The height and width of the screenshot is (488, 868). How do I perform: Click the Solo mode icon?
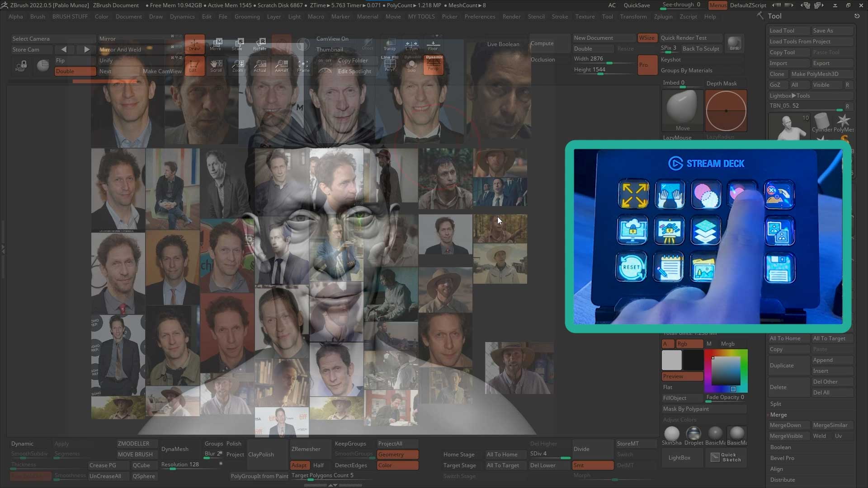(x=411, y=65)
